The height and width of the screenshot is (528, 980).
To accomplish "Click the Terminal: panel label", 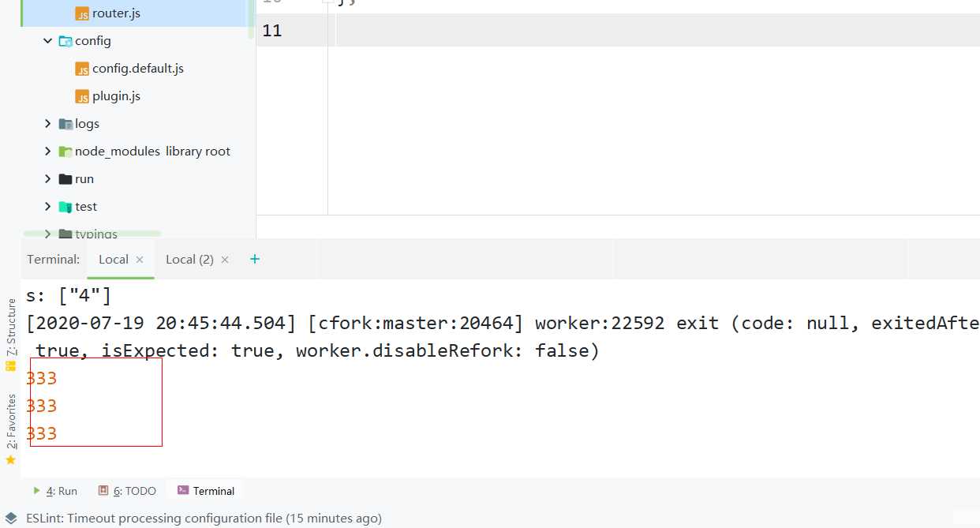I will (54, 260).
